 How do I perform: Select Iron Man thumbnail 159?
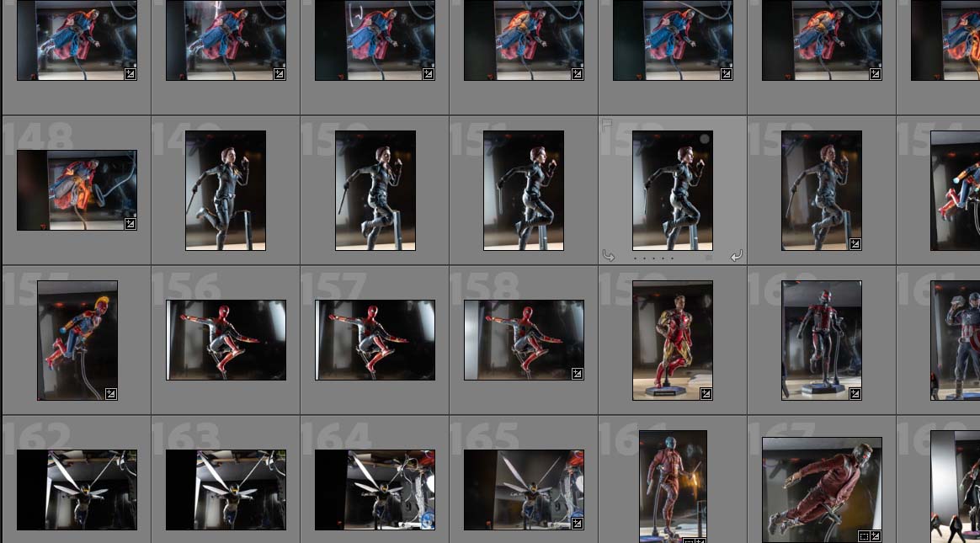673,340
